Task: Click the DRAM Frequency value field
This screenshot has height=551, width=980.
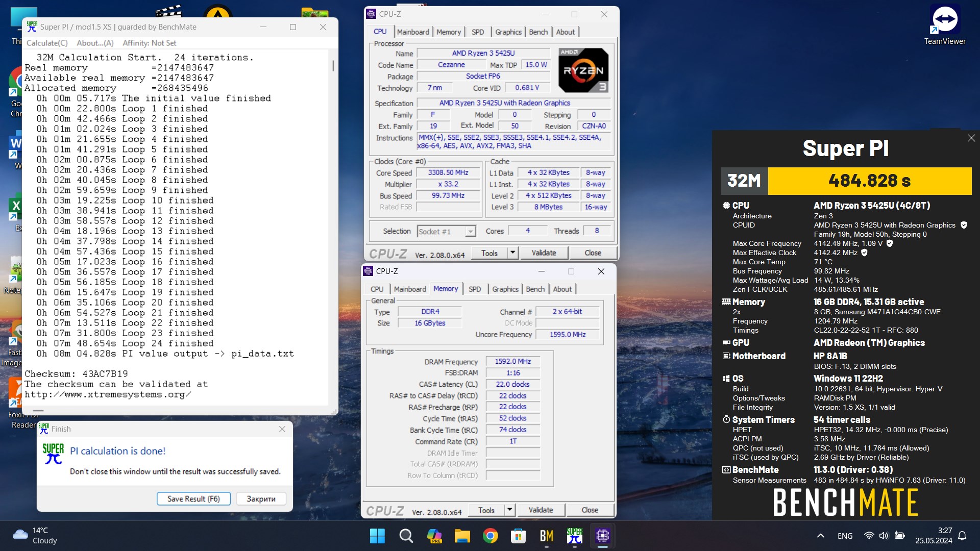Action: pyautogui.click(x=513, y=361)
